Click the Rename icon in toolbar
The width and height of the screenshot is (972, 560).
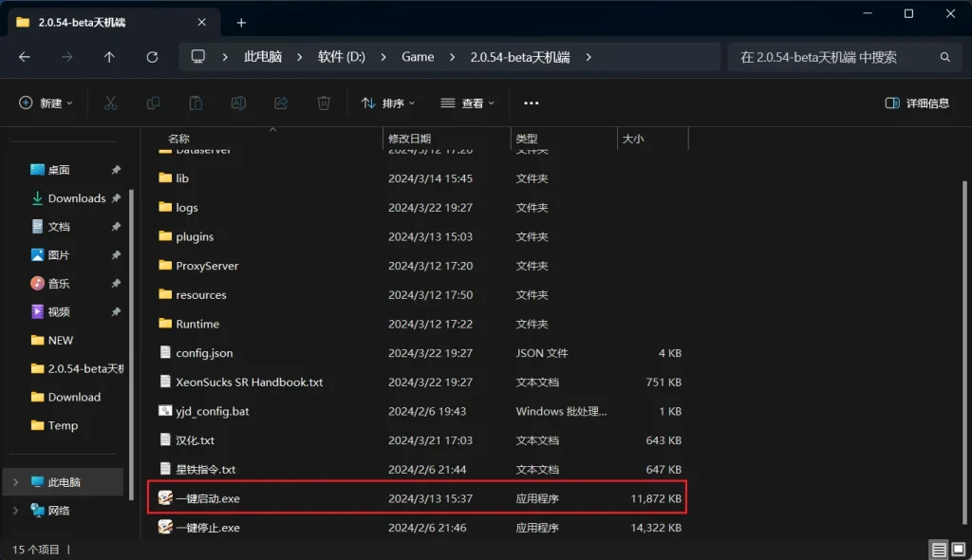[x=238, y=103]
